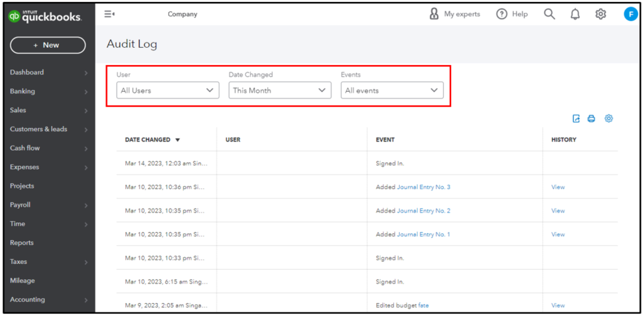The width and height of the screenshot is (644, 315).
Task: Open the My experts panel
Action: pyautogui.click(x=455, y=14)
